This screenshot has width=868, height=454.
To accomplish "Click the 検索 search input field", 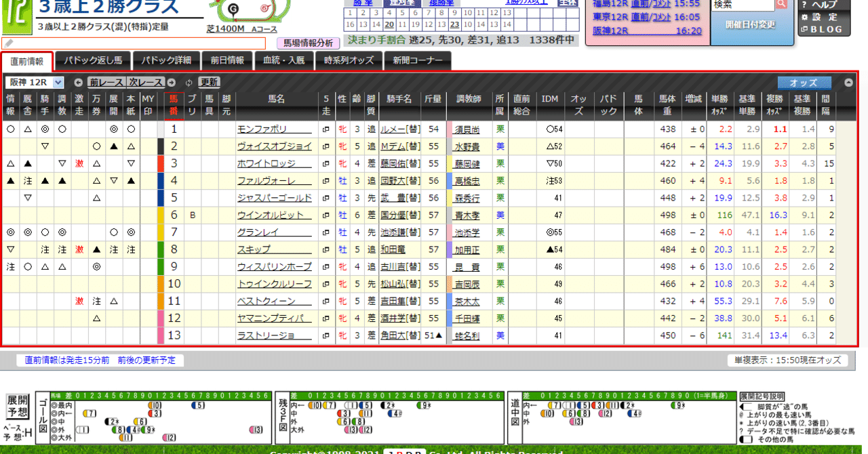I will [x=743, y=4].
